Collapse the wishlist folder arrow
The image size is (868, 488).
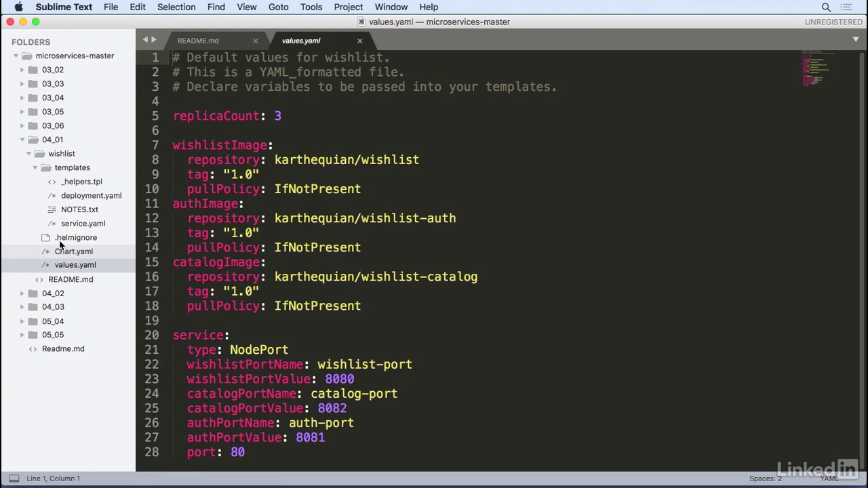tap(28, 154)
